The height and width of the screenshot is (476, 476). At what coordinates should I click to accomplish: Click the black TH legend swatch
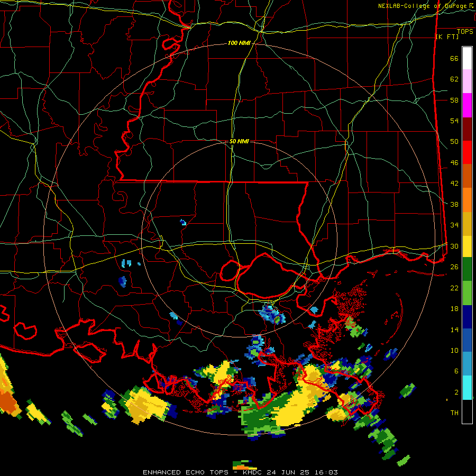click(x=467, y=411)
